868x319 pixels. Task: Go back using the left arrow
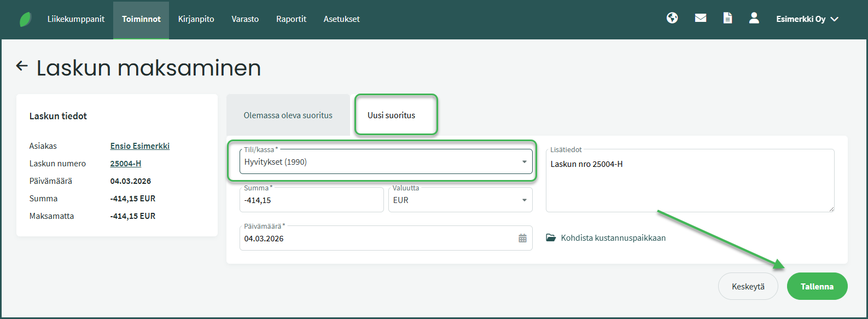coord(22,66)
